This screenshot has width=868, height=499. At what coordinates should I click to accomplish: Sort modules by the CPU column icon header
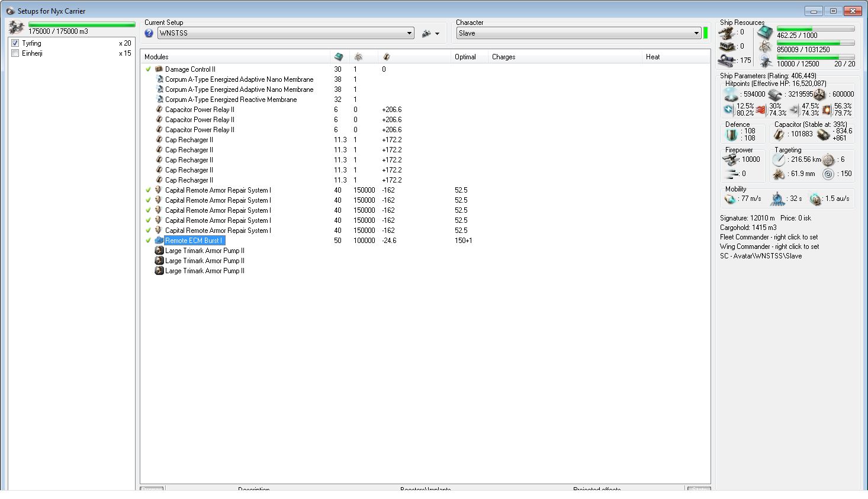coord(339,57)
